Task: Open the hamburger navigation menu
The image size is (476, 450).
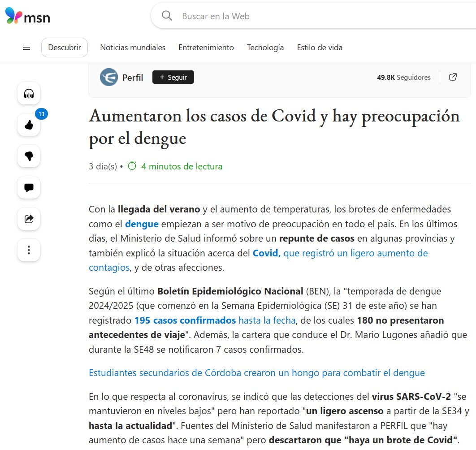Action: [26, 48]
